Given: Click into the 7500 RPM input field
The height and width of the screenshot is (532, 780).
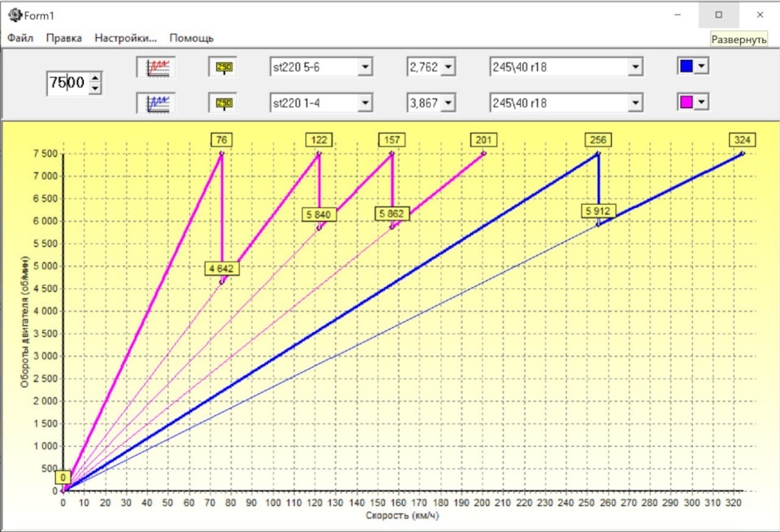Looking at the screenshot, I should coord(67,83).
